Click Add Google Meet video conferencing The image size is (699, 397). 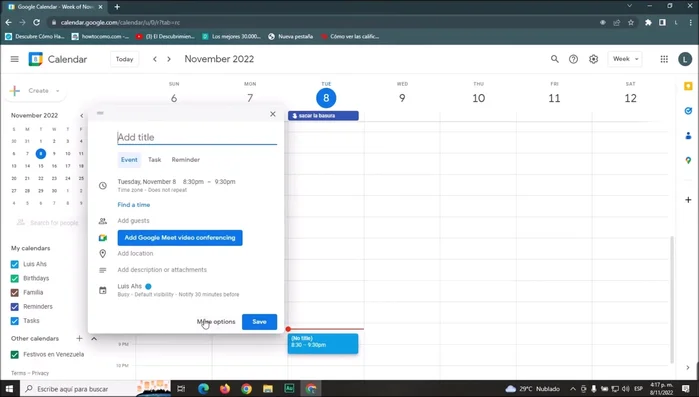(180, 238)
